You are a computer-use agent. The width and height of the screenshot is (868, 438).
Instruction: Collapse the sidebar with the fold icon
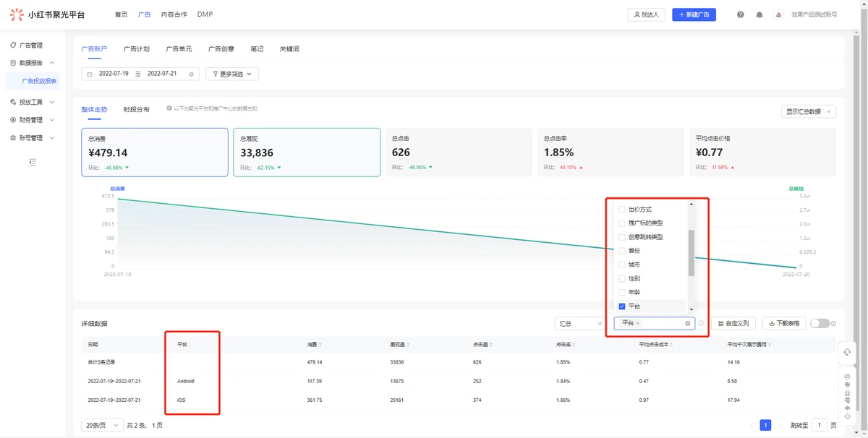click(x=32, y=163)
